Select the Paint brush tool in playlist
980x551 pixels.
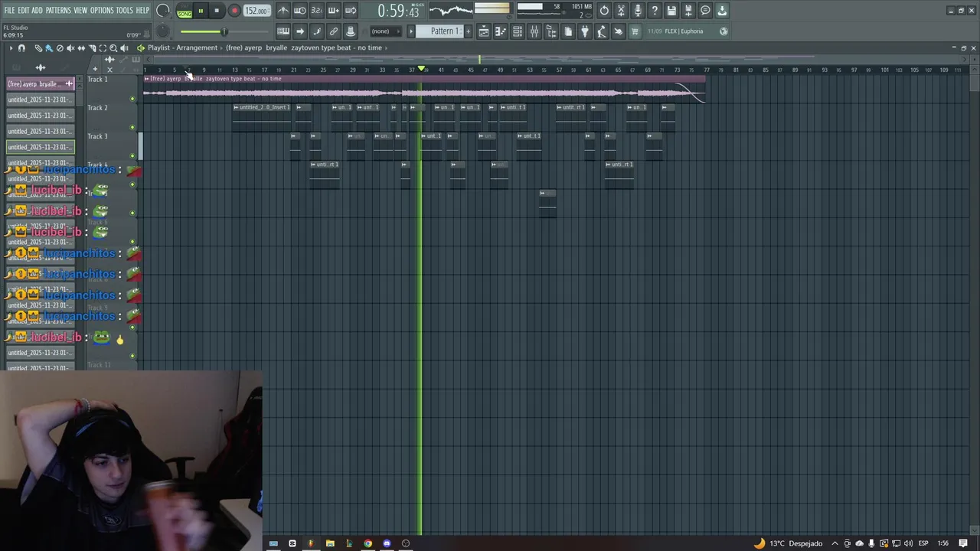[x=49, y=48]
